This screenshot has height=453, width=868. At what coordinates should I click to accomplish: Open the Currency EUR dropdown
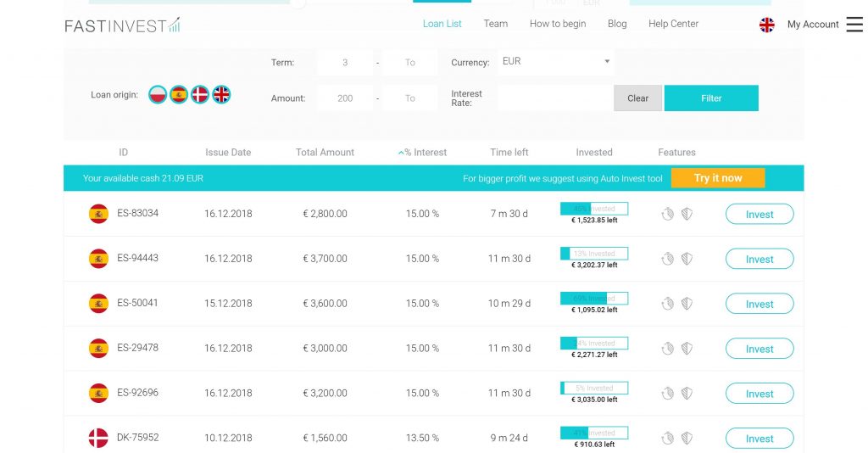click(555, 62)
